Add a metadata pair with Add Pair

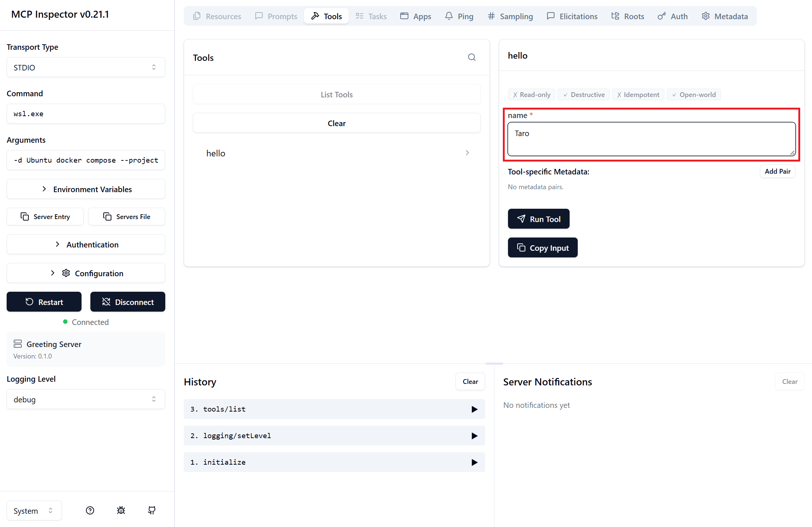pos(778,171)
